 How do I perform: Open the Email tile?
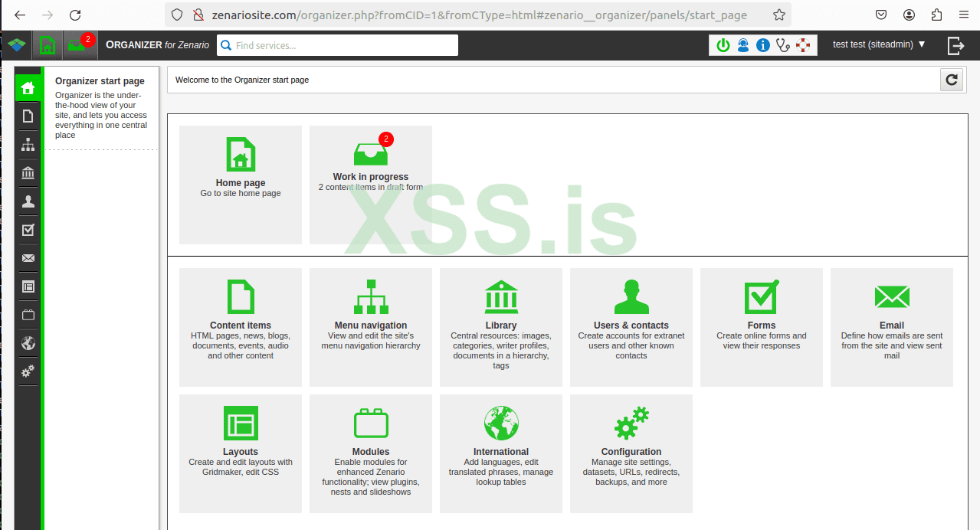tap(892, 327)
